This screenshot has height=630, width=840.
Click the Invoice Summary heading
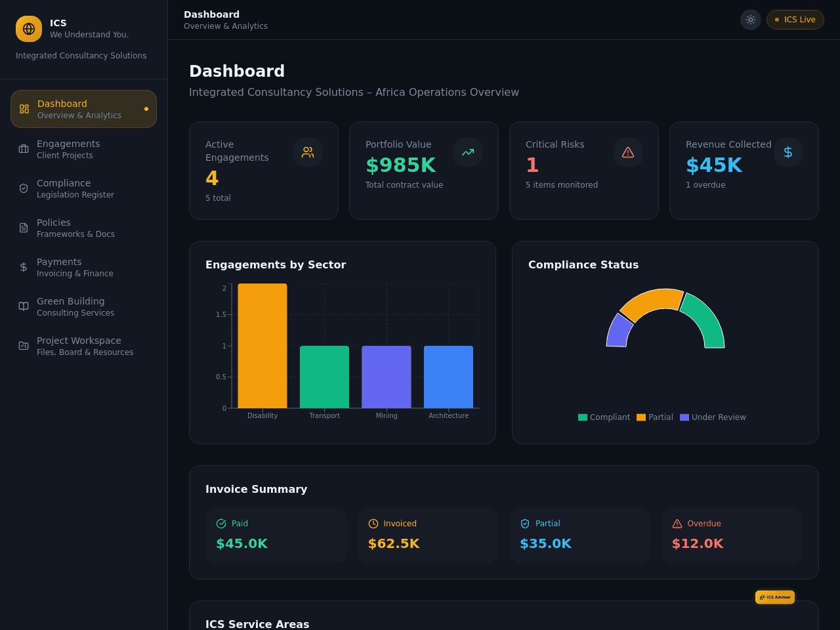coord(256,490)
